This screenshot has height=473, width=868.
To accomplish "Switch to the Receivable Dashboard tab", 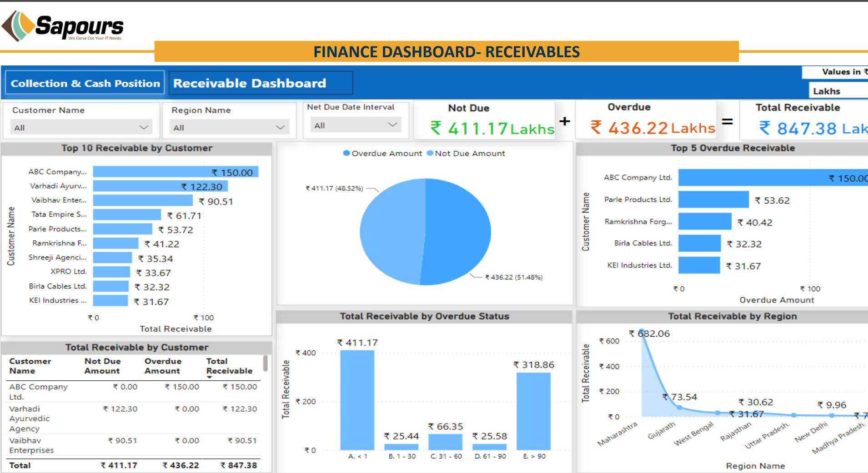I will point(261,83).
